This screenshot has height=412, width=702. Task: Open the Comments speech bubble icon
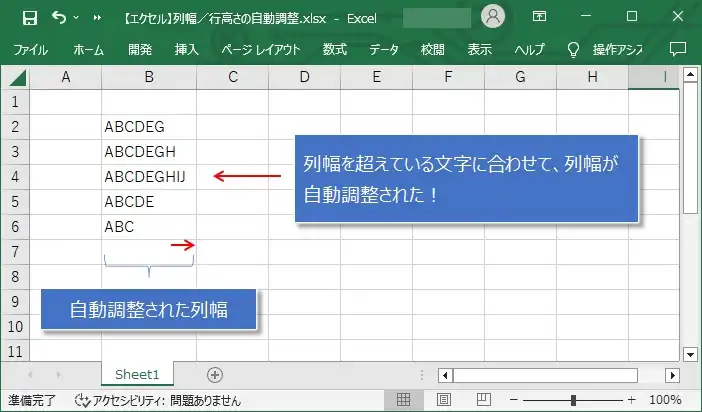point(678,49)
